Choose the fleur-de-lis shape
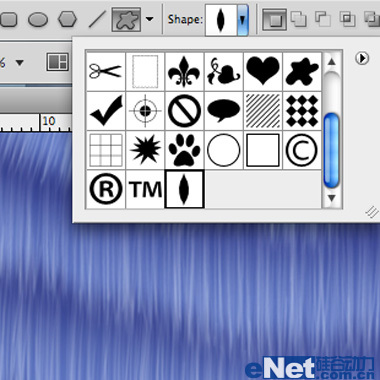380x380 pixels. pyautogui.click(x=184, y=71)
